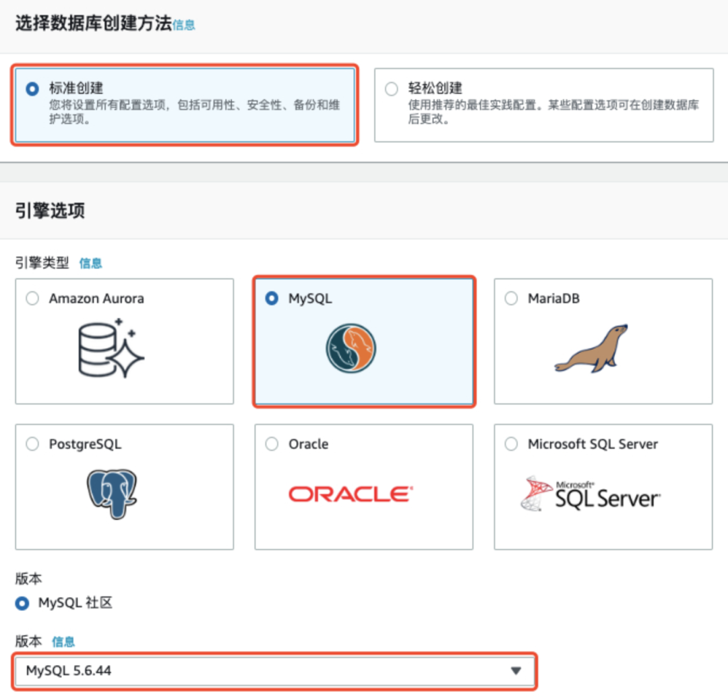Choose the PostgreSQL engine radio button
Viewport: 728px width, 700px height.
32,444
